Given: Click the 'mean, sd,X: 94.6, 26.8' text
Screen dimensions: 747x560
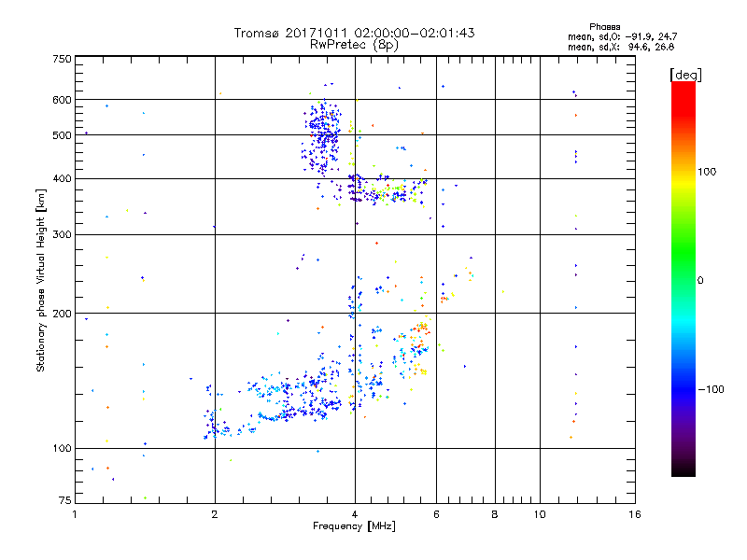Looking at the screenshot, I should 621,47.
